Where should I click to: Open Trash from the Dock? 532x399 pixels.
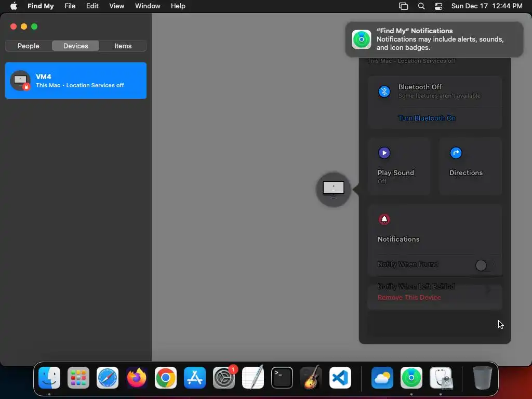(483, 378)
